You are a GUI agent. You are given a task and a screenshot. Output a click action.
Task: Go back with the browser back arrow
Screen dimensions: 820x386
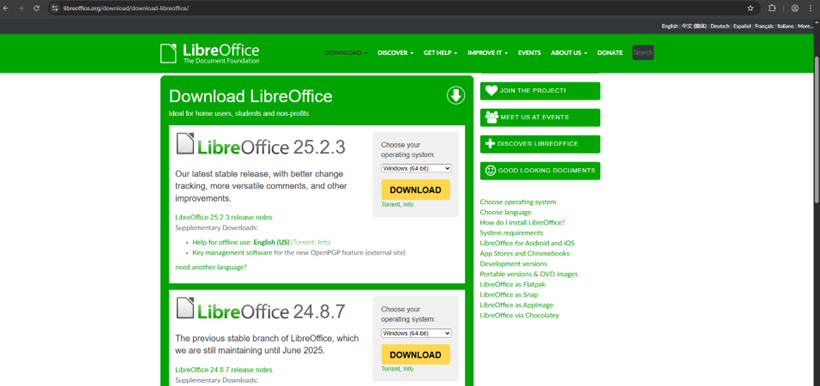[6, 8]
